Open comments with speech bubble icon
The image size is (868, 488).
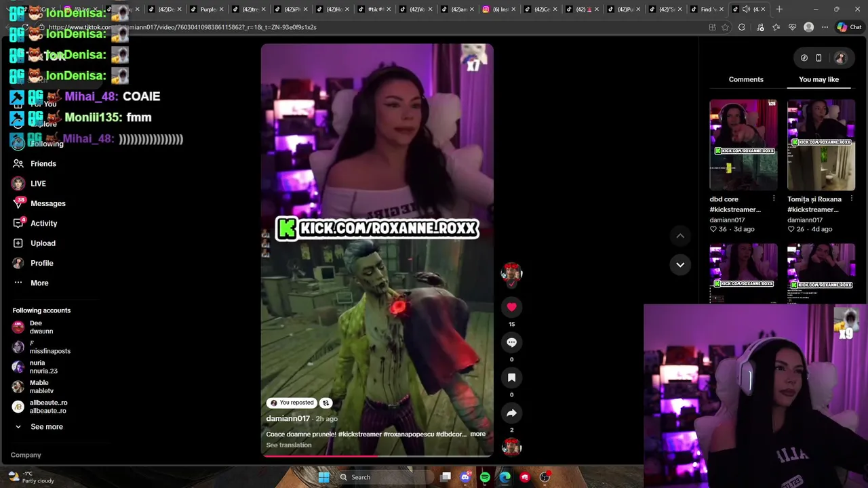511,342
